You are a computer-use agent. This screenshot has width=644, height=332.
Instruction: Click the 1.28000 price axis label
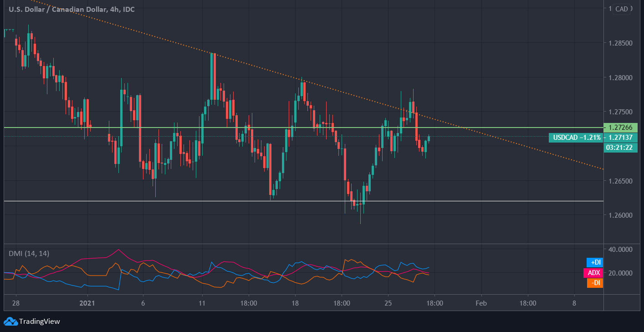coord(620,77)
